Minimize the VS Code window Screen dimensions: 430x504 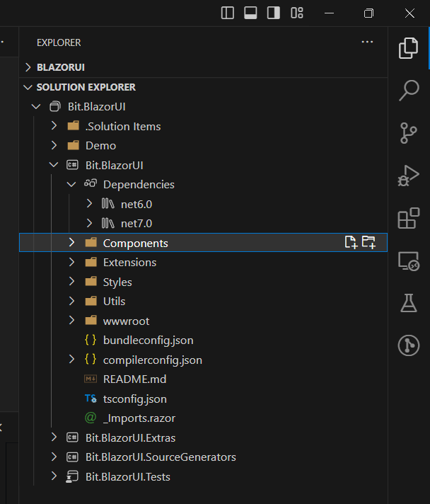pyautogui.click(x=329, y=13)
